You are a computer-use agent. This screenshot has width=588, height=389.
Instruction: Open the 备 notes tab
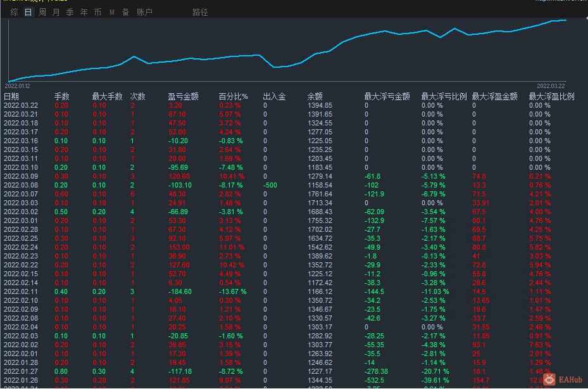tap(125, 13)
